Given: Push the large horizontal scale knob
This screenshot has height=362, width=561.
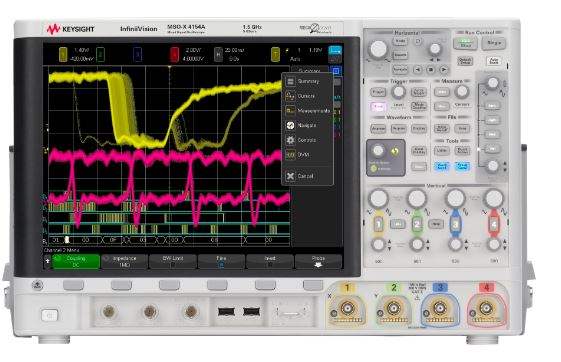Looking at the screenshot, I should point(379,49).
